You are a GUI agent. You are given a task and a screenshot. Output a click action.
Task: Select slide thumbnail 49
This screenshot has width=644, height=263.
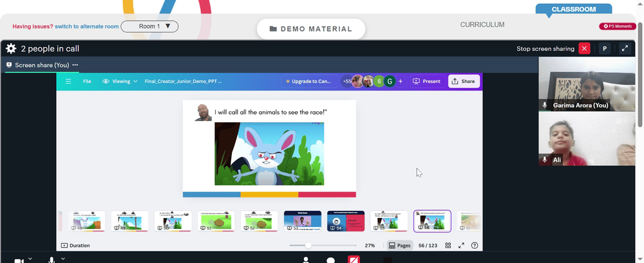(x=129, y=221)
